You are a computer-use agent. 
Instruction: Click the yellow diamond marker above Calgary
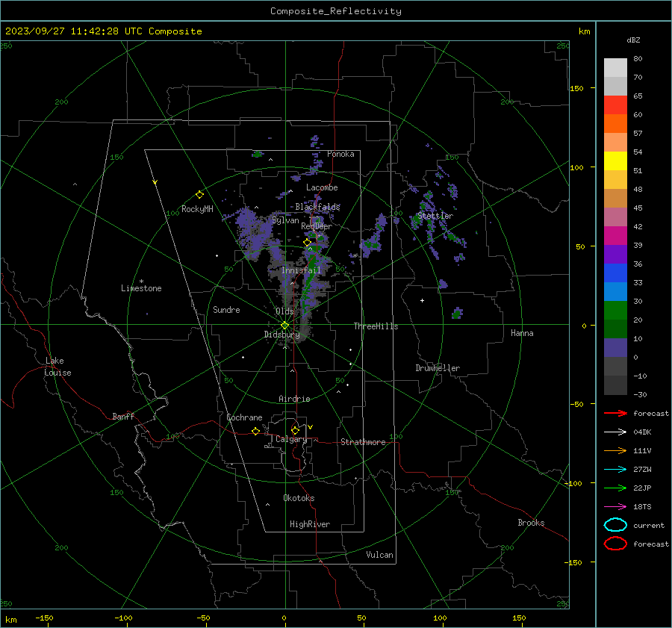coord(295,430)
